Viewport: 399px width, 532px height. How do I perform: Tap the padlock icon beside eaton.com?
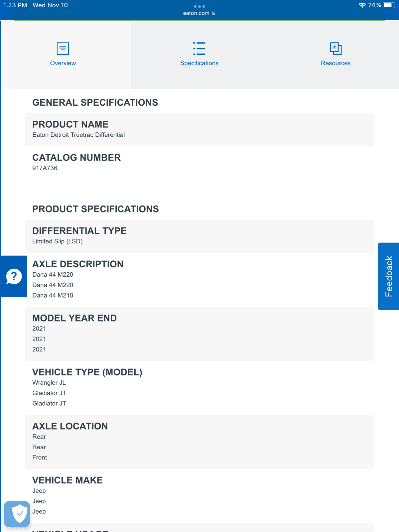pos(213,13)
